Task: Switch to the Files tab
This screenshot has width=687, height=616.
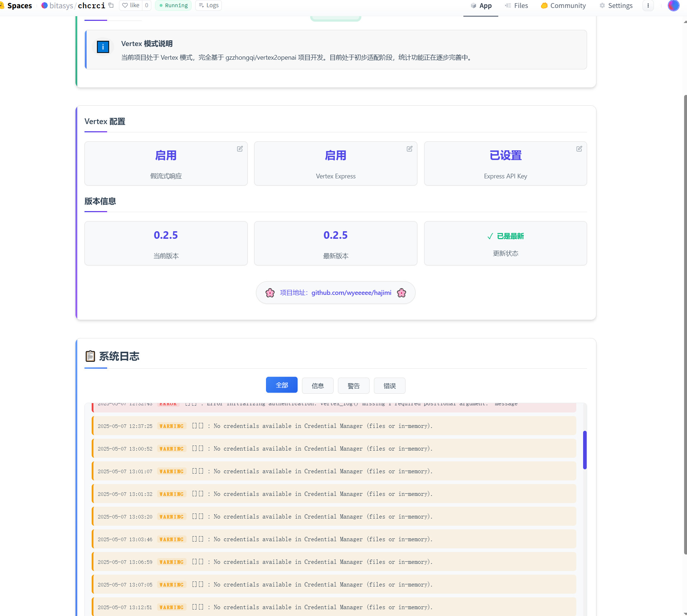Action: point(517,6)
